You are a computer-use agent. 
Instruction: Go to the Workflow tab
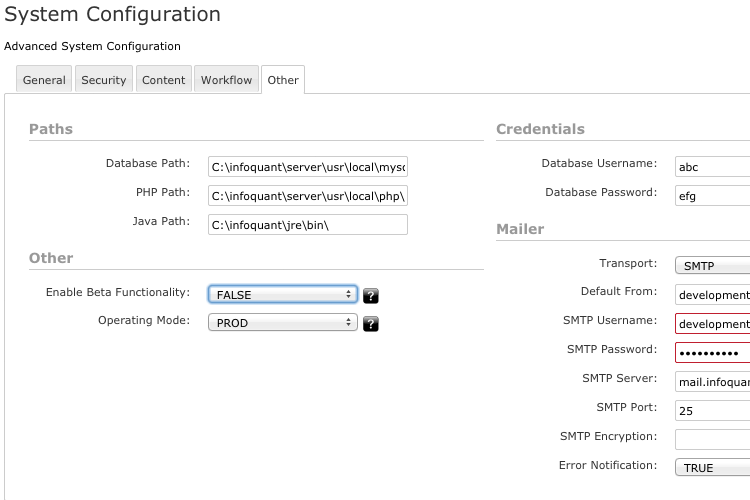(226, 80)
